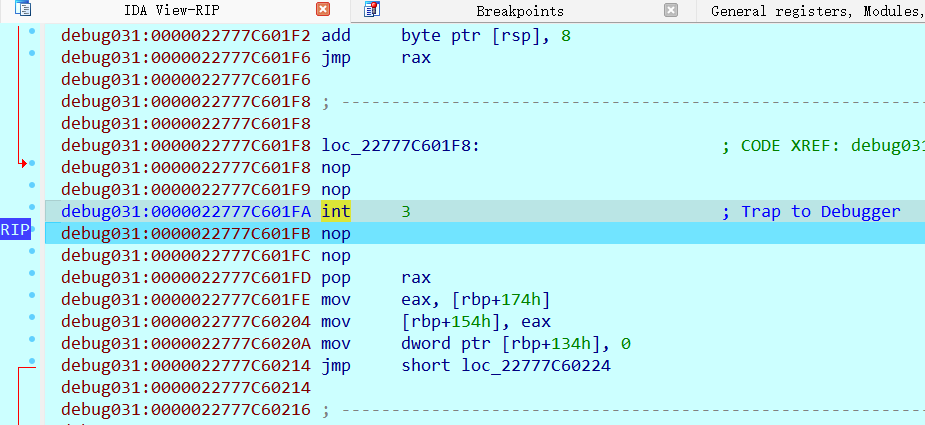Click operand '3' of int instruction
Image resolution: width=925 pixels, height=425 pixels.
pyautogui.click(x=405, y=211)
